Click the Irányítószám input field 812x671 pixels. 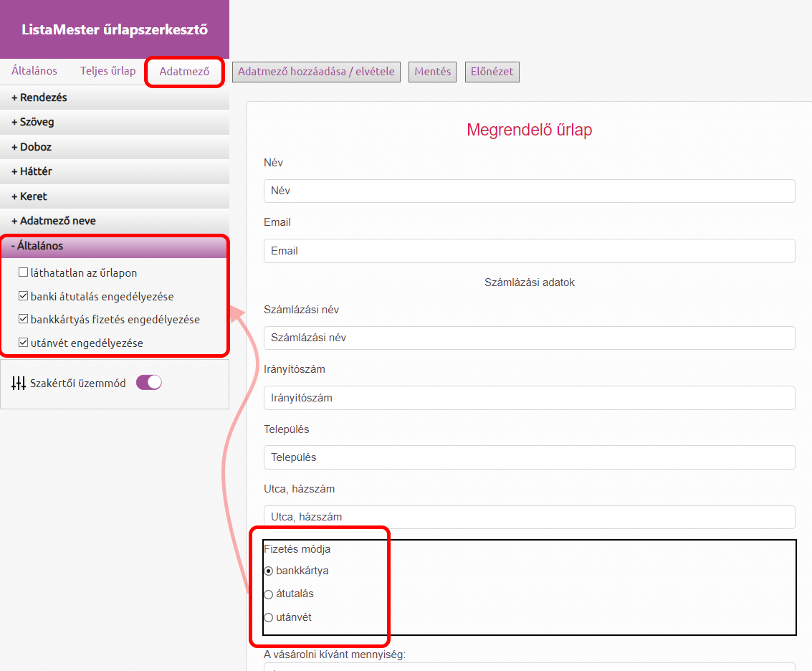coord(529,398)
